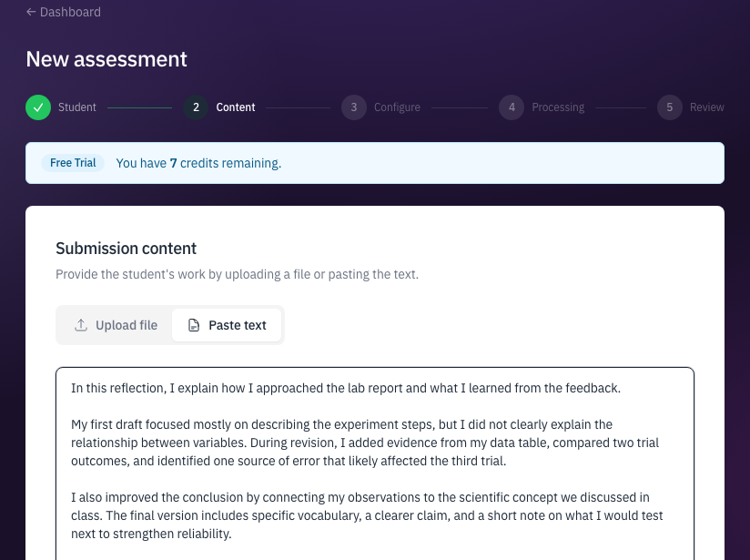Click the step 5 circle indicator
This screenshot has height=560, width=750.
click(x=669, y=107)
